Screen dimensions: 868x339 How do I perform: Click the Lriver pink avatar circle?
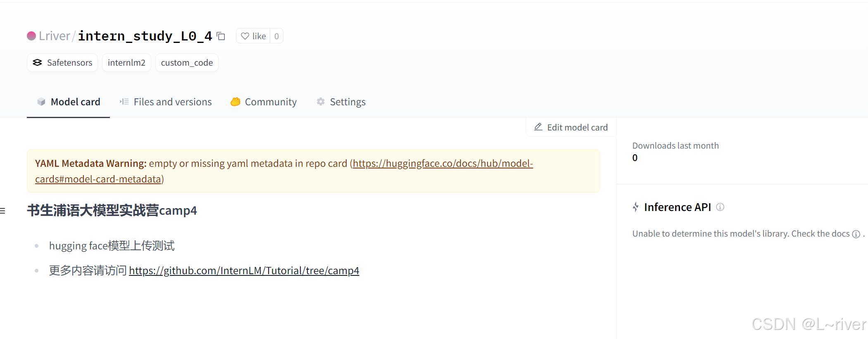pyautogui.click(x=31, y=36)
